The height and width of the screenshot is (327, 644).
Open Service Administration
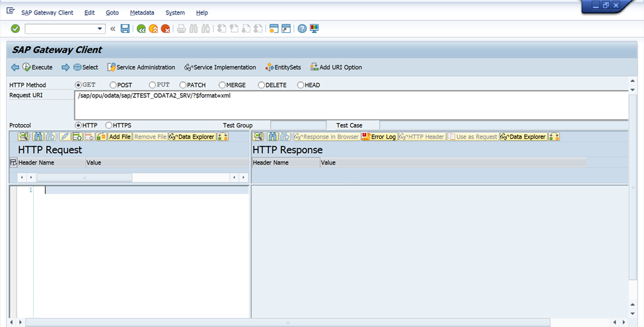(141, 67)
